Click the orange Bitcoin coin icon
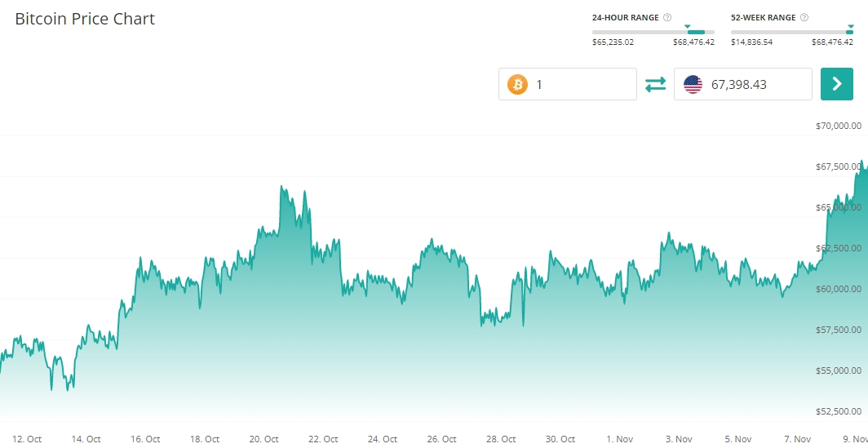Image resolution: width=868 pixels, height=448 pixels. pyautogui.click(x=517, y=84)
